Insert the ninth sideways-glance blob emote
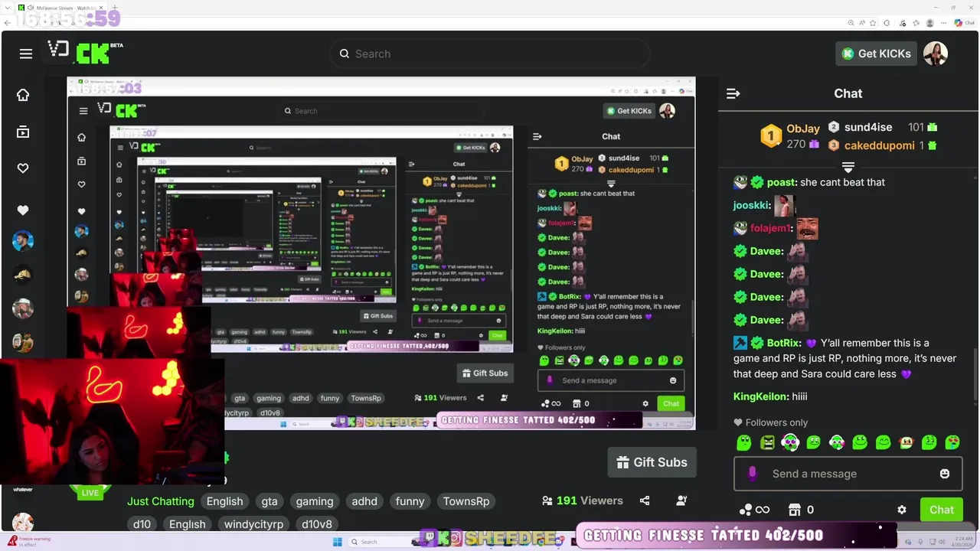The width and height of the screenshot is (980, 551). coord(929,442)
